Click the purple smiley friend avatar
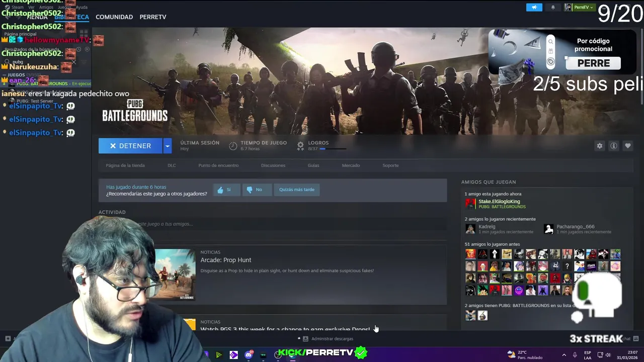 coord(519,290)
